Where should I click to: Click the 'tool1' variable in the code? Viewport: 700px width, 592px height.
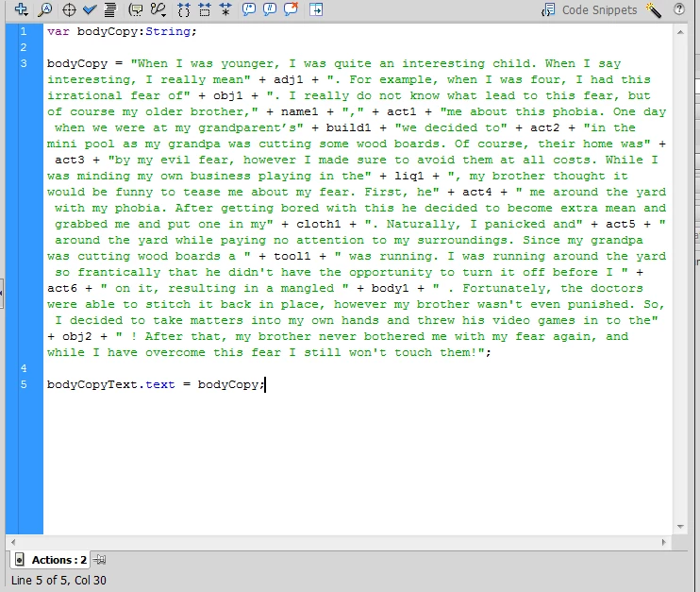click(292, 257)
